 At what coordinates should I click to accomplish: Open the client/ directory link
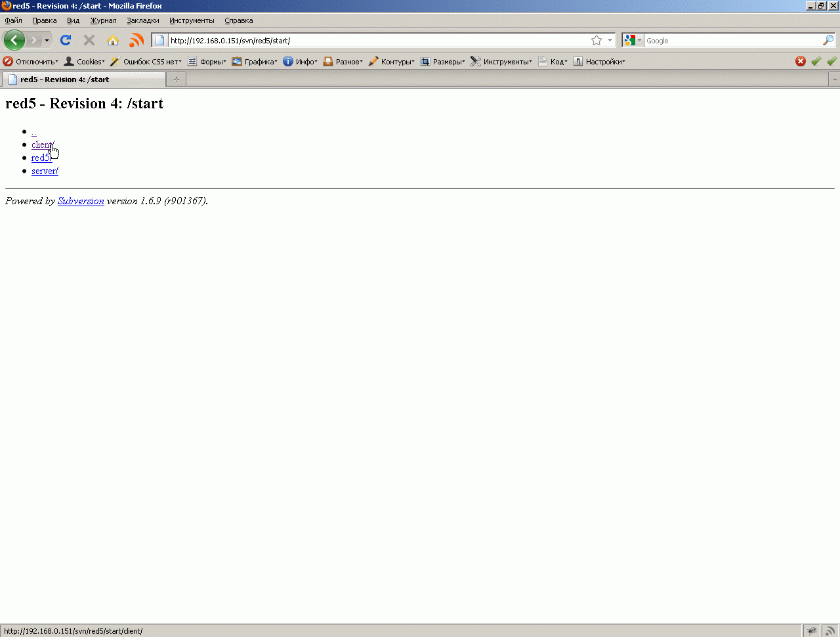pyautogui.click(x=43, y=144)
